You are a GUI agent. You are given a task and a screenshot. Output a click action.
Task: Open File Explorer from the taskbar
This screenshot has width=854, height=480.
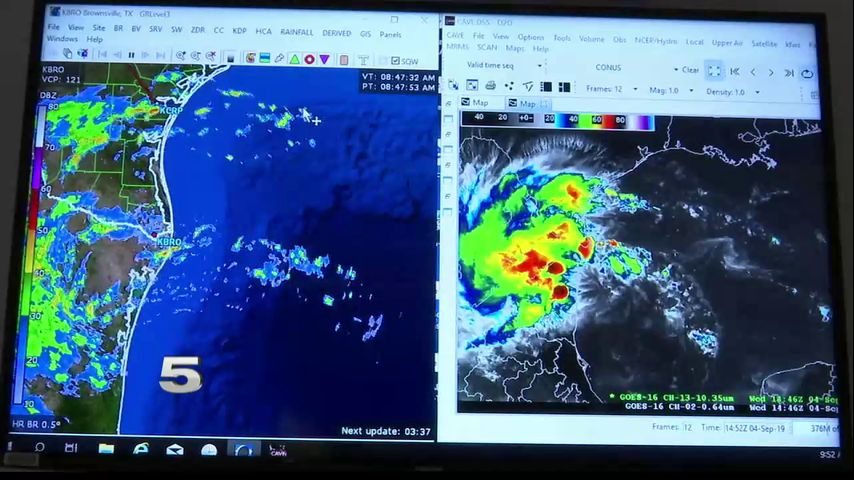[x=106, y=449]
